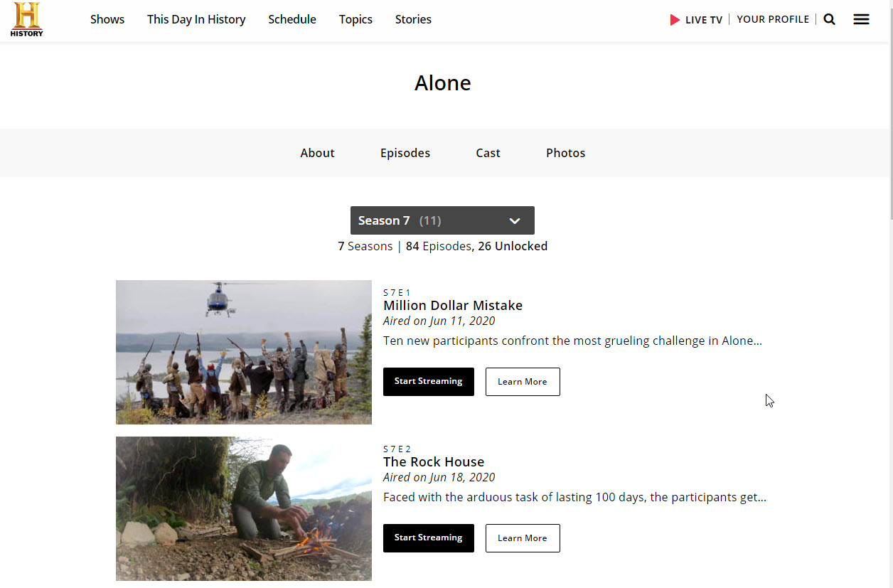Click 'Aired on Jun 18, 2020' text
This screenshot has width=893, height=588.
439,477
